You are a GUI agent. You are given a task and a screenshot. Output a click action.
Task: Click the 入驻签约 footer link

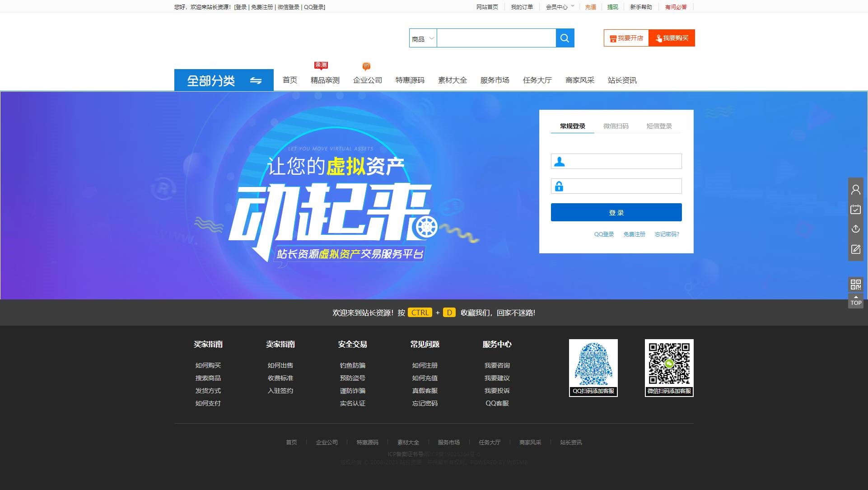(x=280, y=391)
